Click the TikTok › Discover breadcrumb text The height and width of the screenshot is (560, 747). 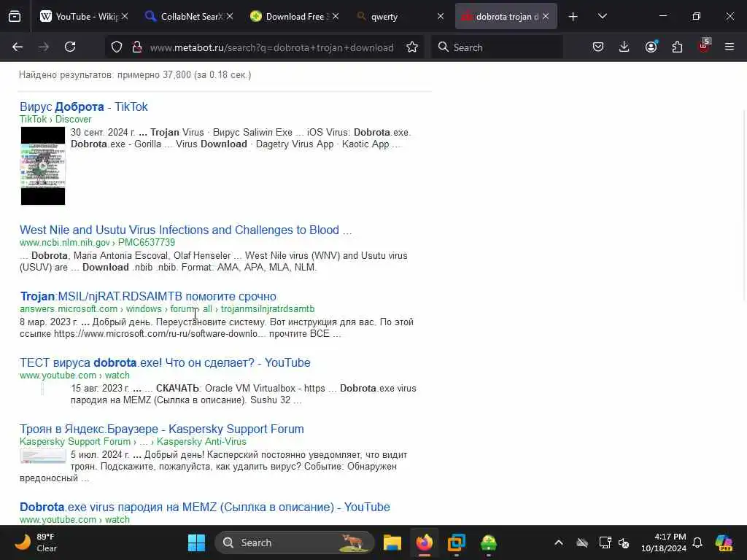(x=55, y=119)
